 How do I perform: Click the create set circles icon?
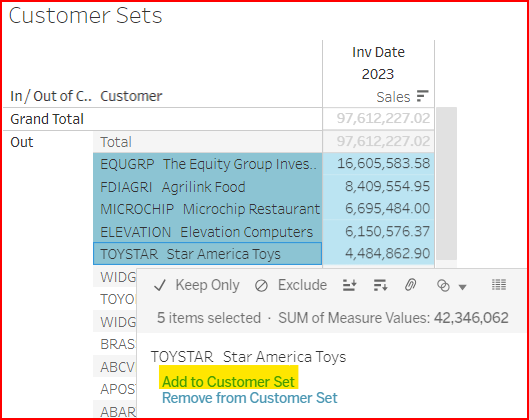point(443,286)
